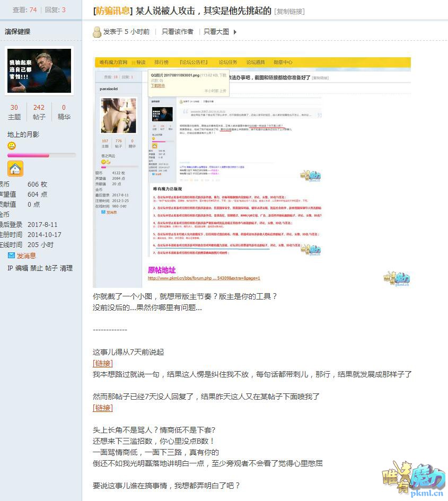This screenshot has width=448, height=501.
Task: Click 复制链接 to copy the thread link
Action: (x=289, y=11)
